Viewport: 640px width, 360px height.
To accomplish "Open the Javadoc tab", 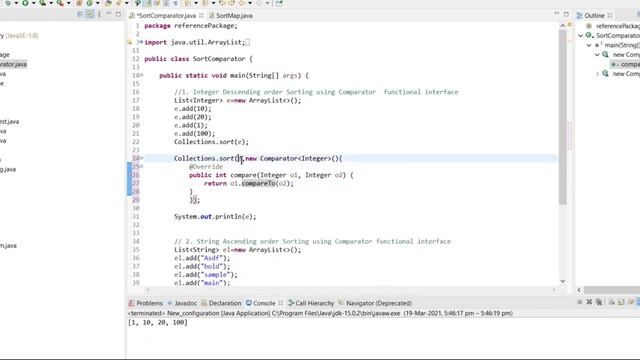I will [182, 303].
